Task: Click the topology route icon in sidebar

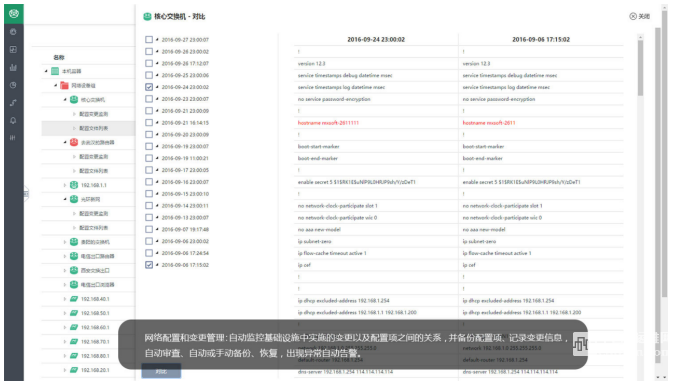Action: coord(13,103)
